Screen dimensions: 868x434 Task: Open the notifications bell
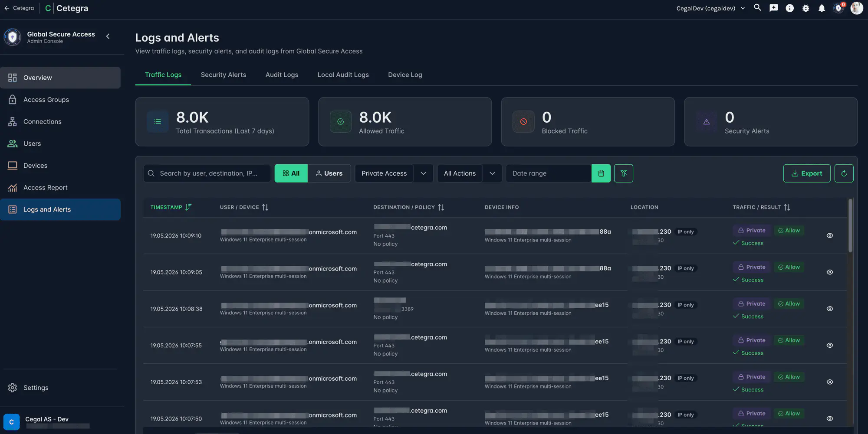click(x=822, y=8)
